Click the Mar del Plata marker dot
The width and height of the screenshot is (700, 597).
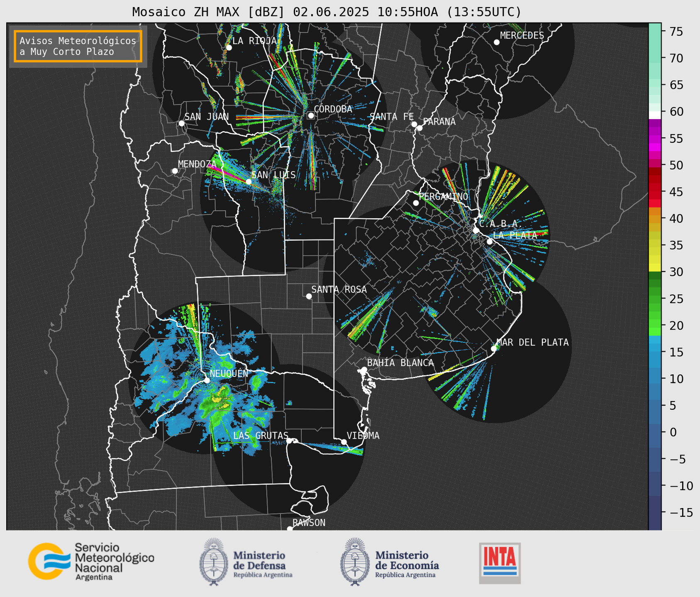coord(494,349)
